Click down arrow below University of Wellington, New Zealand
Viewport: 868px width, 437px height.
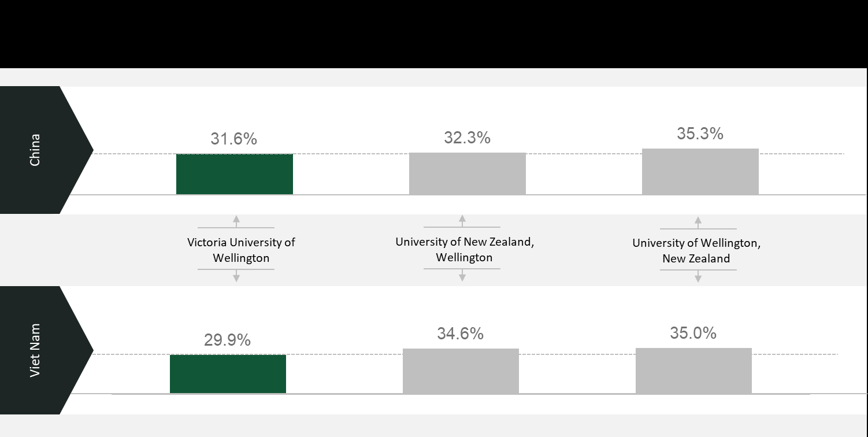tap(698, 277)
